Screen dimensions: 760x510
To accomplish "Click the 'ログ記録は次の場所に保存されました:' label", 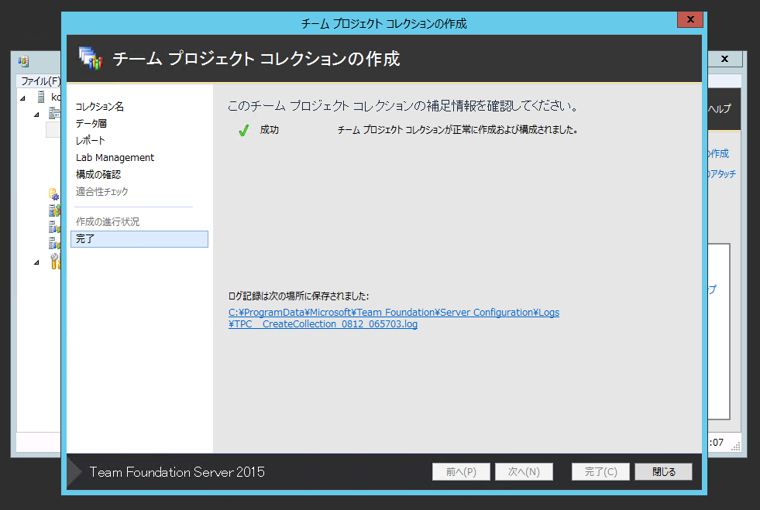I will pos(299,296).
